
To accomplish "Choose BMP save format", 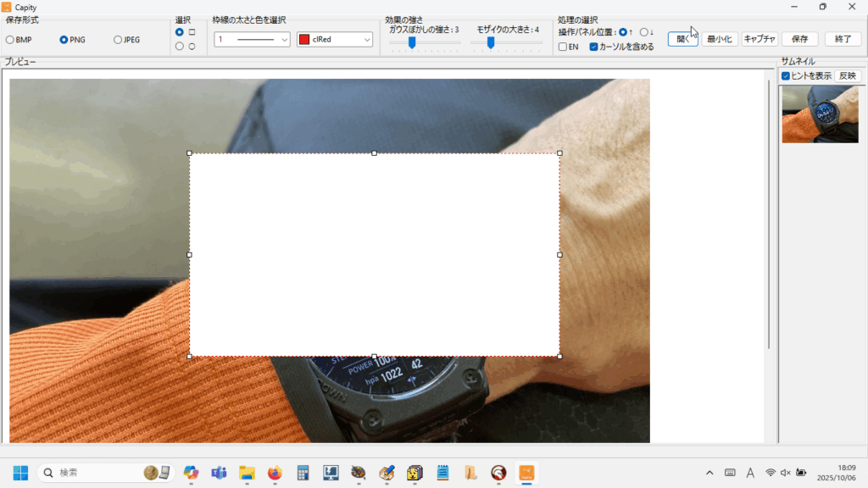I will tap(10, 40).
